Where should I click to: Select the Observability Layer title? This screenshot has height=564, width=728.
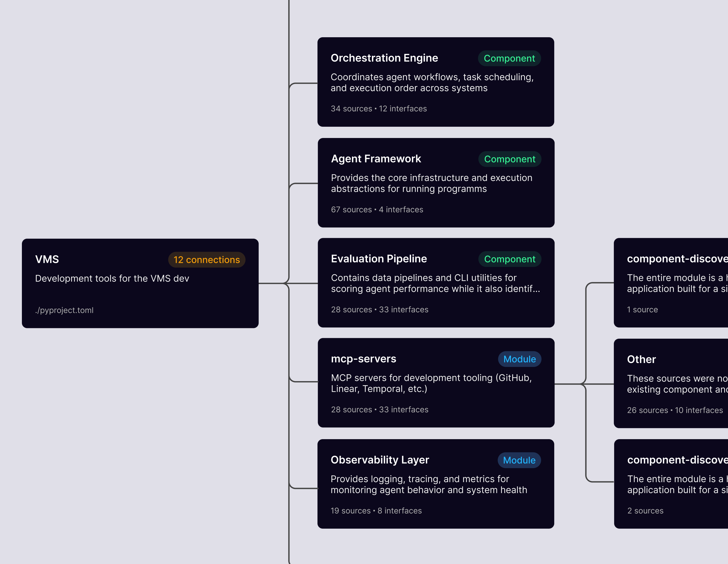coord(380,460)
